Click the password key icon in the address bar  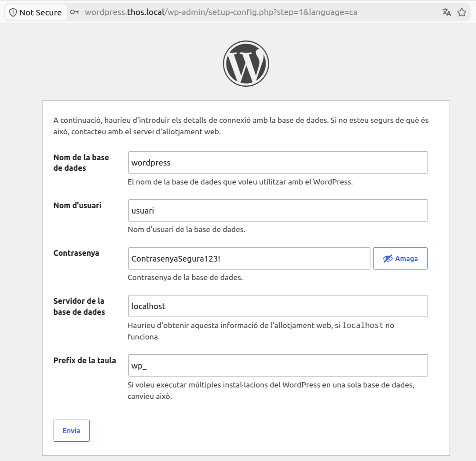tap(75, 12)
